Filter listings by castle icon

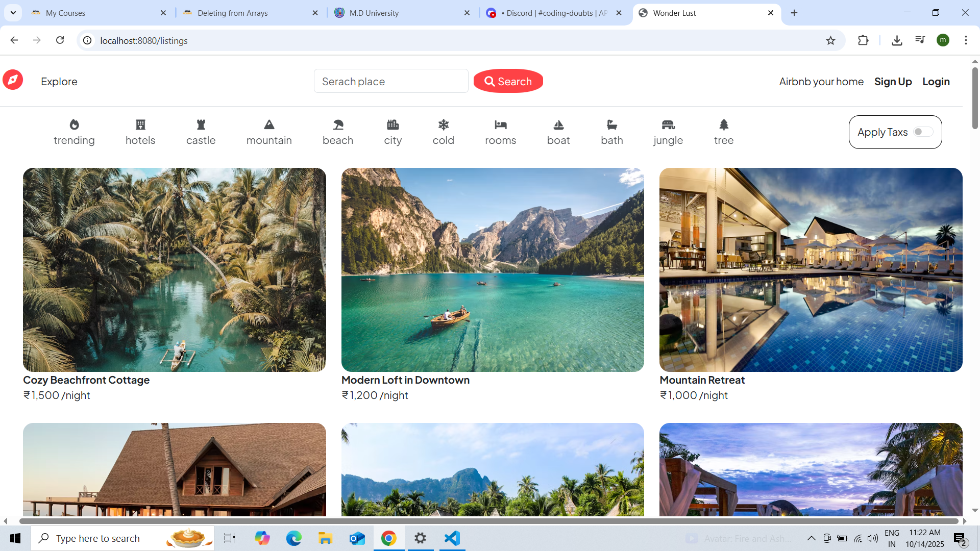tap(201, 124)
